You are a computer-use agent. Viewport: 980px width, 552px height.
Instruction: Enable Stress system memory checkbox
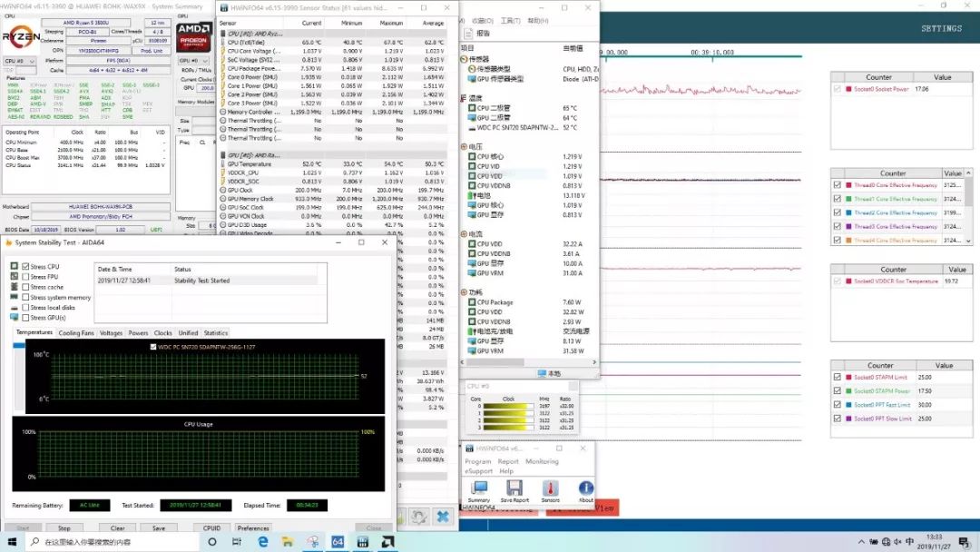coord(25,297)
